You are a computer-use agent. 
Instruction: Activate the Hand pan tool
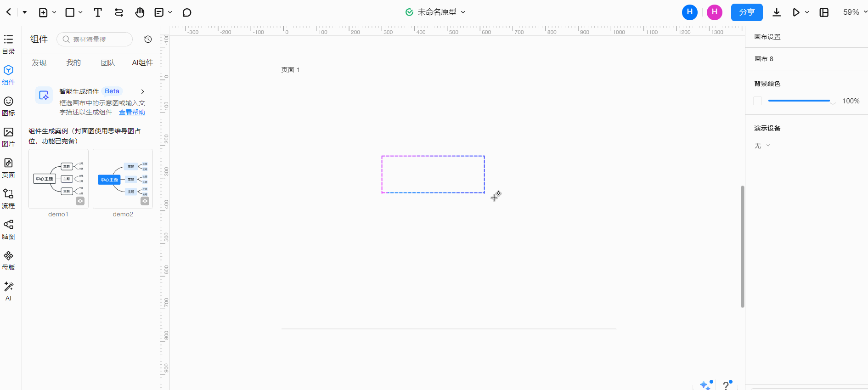140,12
